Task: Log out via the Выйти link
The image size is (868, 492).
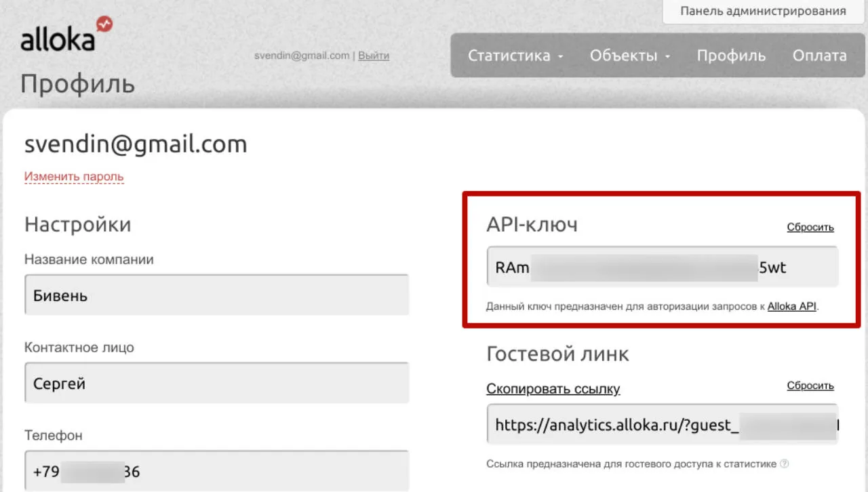Action: coord(374,56)
